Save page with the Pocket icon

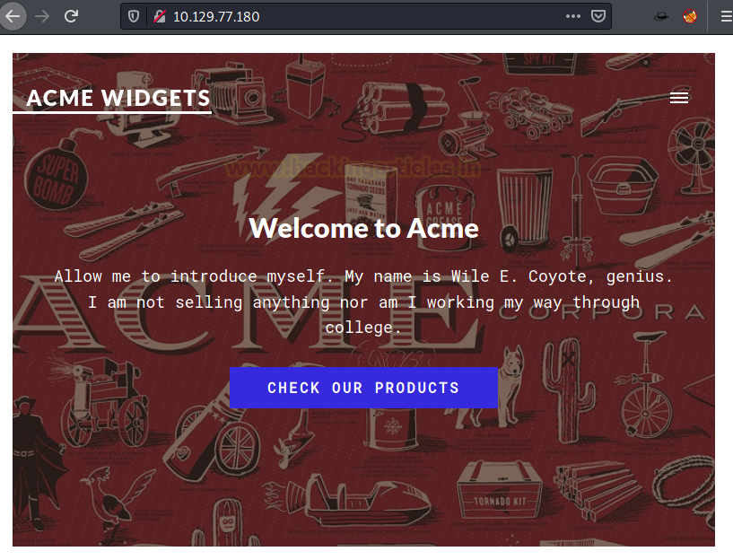598,16
